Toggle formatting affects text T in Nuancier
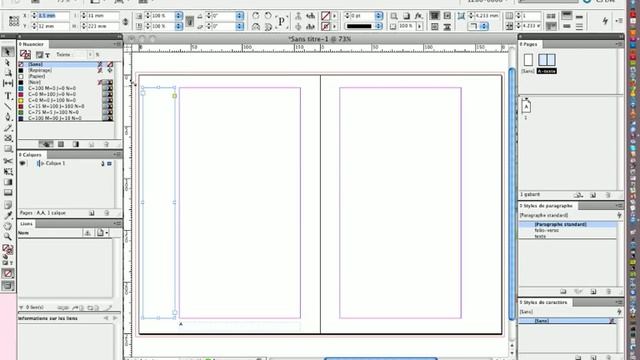 tap(47, 55)
